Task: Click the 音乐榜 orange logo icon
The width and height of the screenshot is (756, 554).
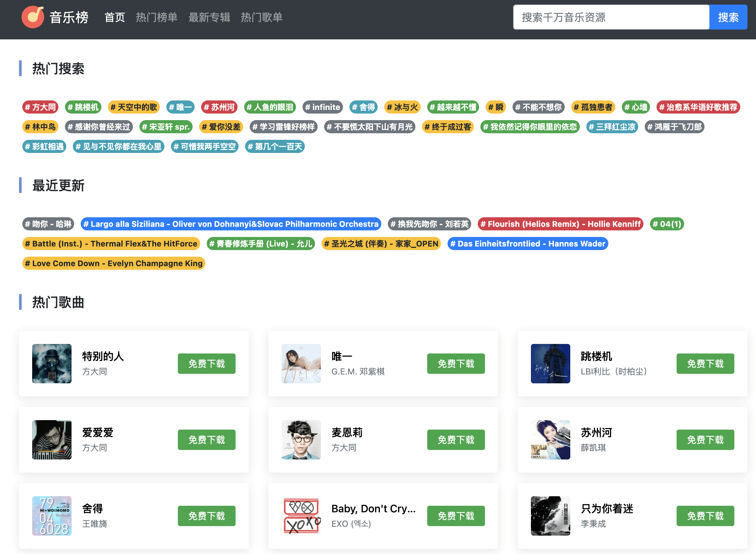Action: (x=32, y=17)
